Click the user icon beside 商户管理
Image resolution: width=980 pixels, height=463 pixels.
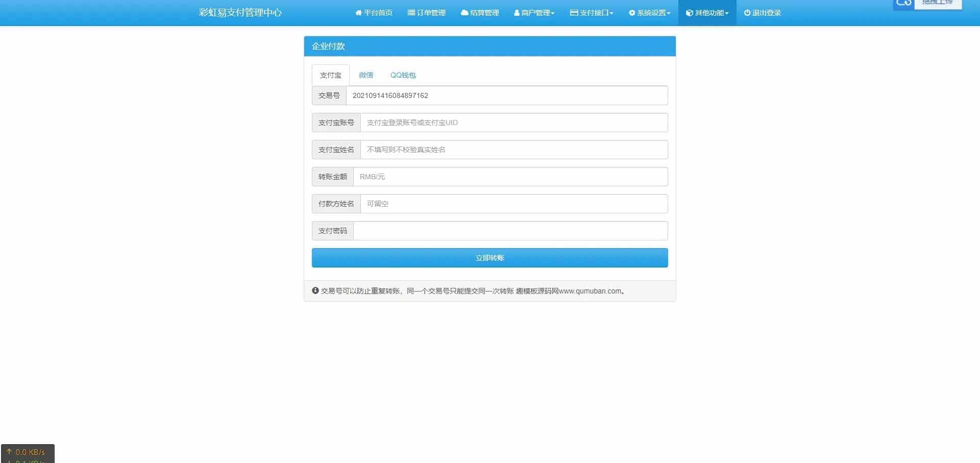click(x=517, y=13)
